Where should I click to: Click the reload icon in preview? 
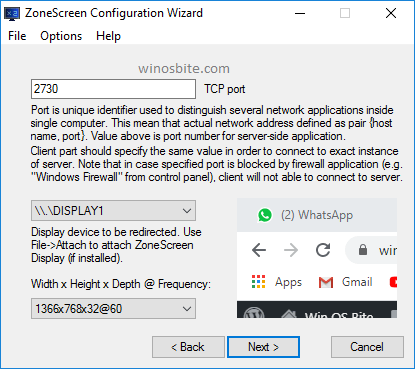[x=323, y=250]
